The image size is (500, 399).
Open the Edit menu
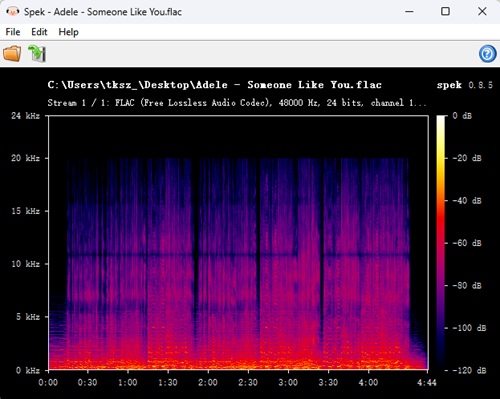[39, 32]
